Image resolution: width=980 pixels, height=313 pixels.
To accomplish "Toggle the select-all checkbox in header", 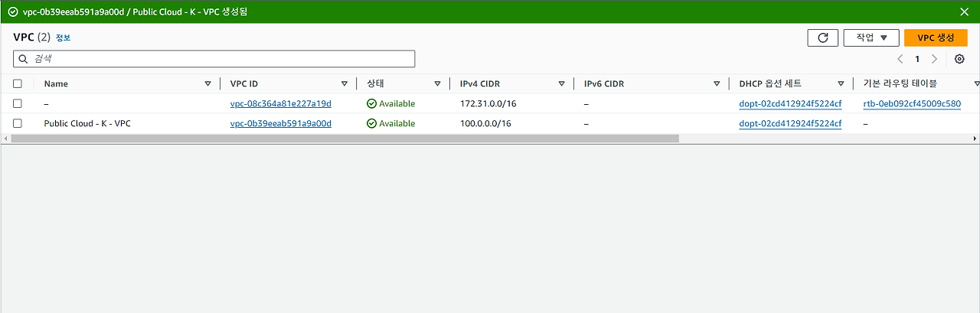I will [18, 84].
